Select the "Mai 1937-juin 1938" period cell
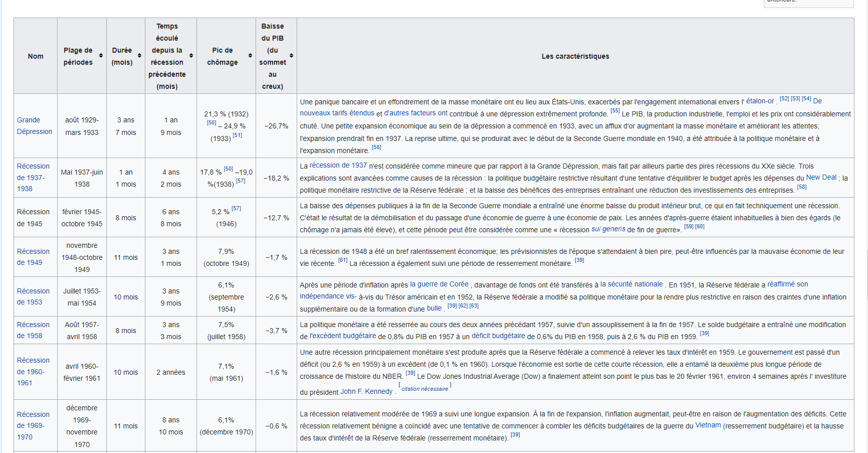Image resolution: width=868 pixels, height=453 pixels. pyautogui.click(x=82, y=178)
